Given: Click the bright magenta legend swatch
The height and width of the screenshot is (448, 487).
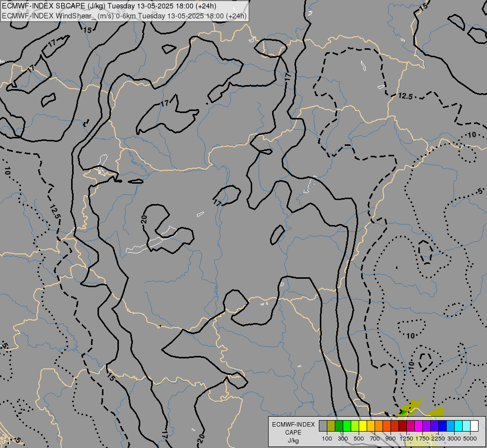Looking at the screenshot, I should [x=419, y=426].
